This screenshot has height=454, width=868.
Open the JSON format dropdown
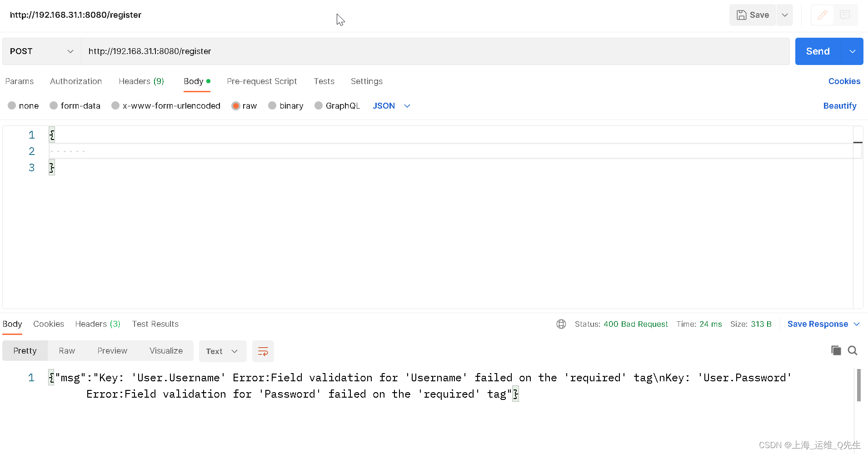pyautogui.click(x=391, y=106)
